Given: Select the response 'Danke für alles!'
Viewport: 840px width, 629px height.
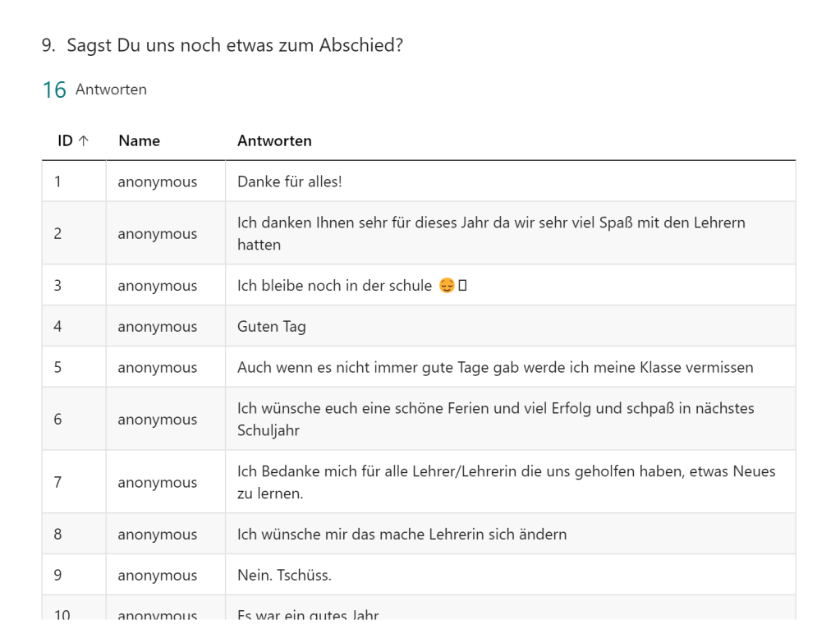Looking at the screenshot, I should [x=289, y=181].
